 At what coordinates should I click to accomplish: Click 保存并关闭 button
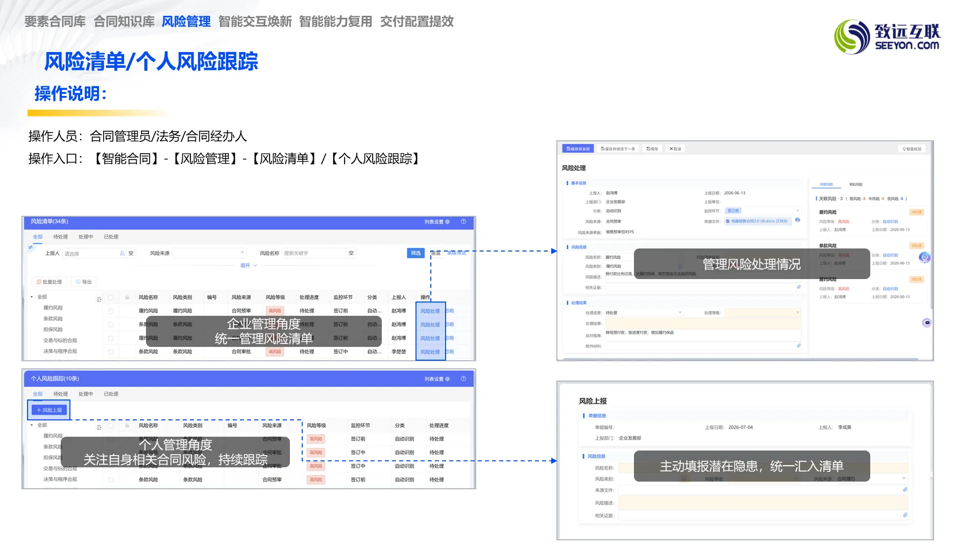coord(578,149)
